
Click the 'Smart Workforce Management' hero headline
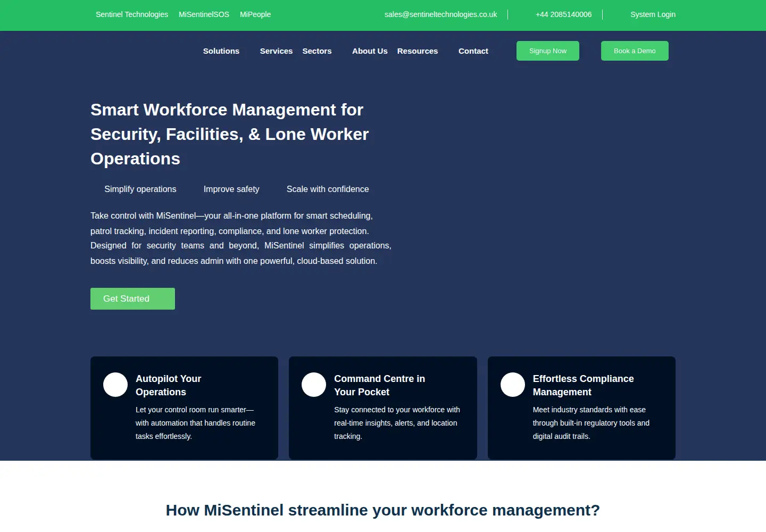230,134
